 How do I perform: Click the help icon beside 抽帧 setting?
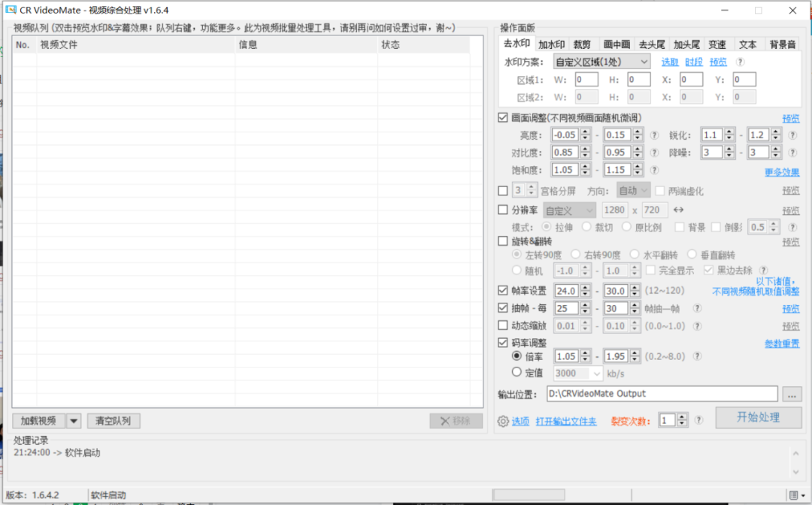(x=697, y=309)
